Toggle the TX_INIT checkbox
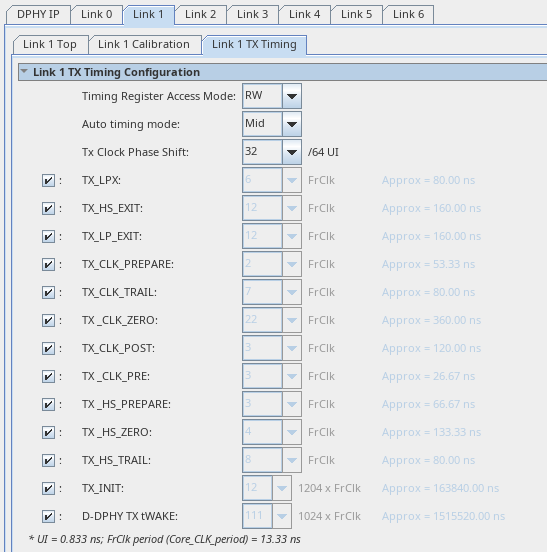The image size is (547, 552). click(x=48, y=488)
